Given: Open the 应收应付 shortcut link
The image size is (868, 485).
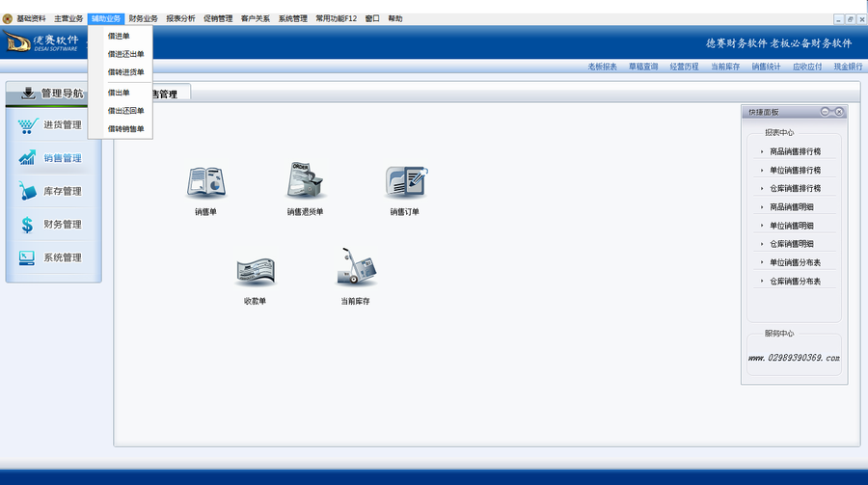Looking at the screenshot, I should pos(807,67).
